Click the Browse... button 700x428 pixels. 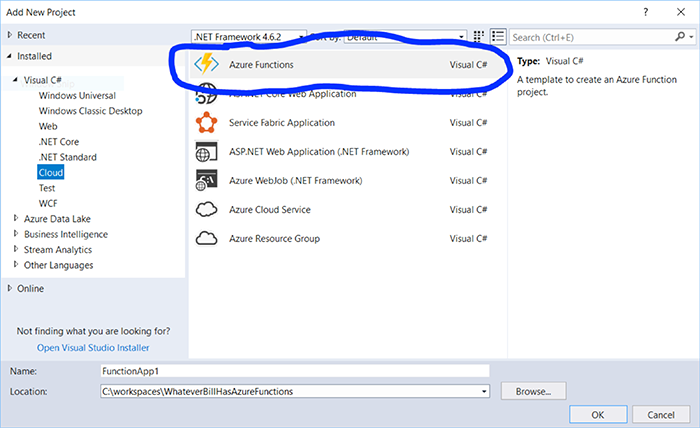pyautogui.click(x=533, y=391)
